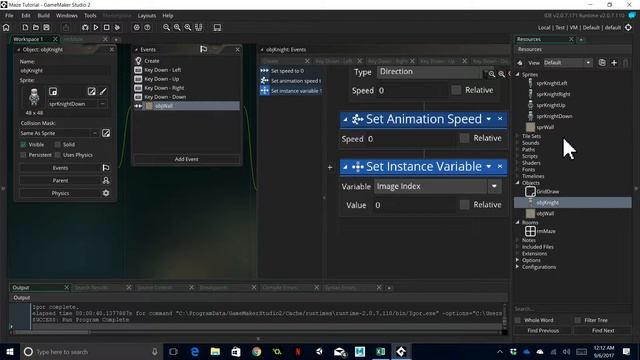Image resolution: width=640 pixels, height=360 pixels.
Task: Toggle Relative for Set Animation Speed
Action: pos(464,138)
